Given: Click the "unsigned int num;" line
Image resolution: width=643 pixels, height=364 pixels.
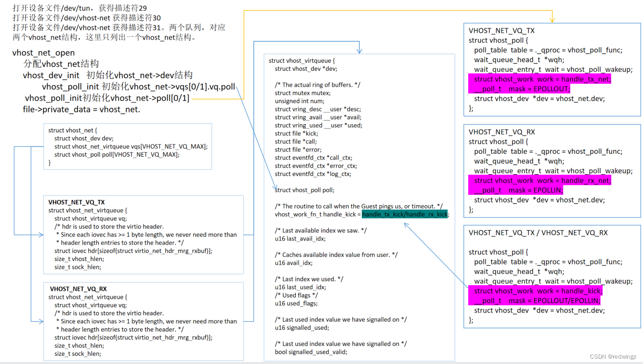Looking at the screenshot, I should pos(300,101).
